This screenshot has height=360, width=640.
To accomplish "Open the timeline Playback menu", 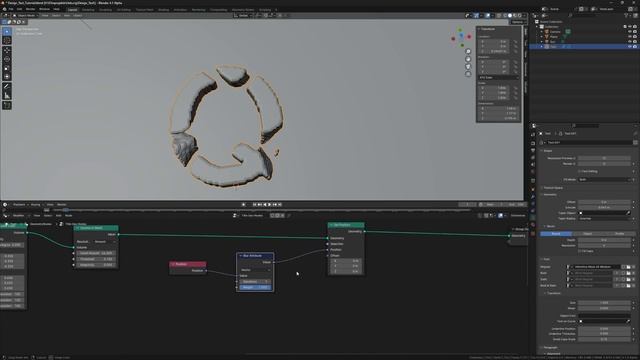I will tap(19, 204).
